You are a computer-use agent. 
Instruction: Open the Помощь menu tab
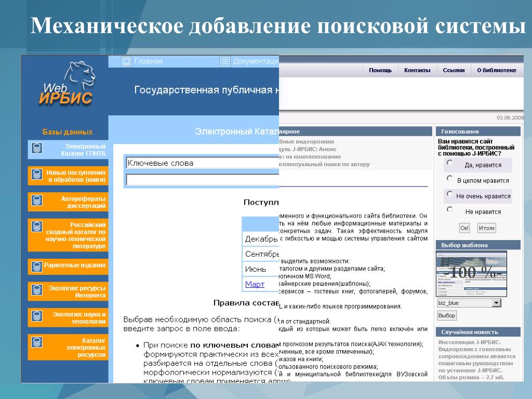tap(380, 70)
